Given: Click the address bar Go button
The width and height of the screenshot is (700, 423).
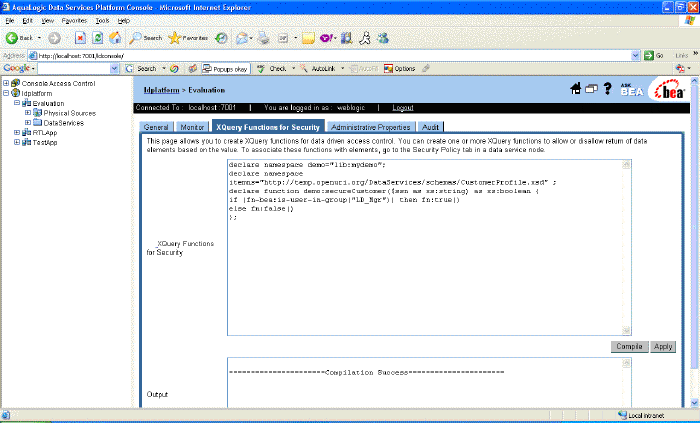Looking at the screenshot, I should (x=654, y=55).
